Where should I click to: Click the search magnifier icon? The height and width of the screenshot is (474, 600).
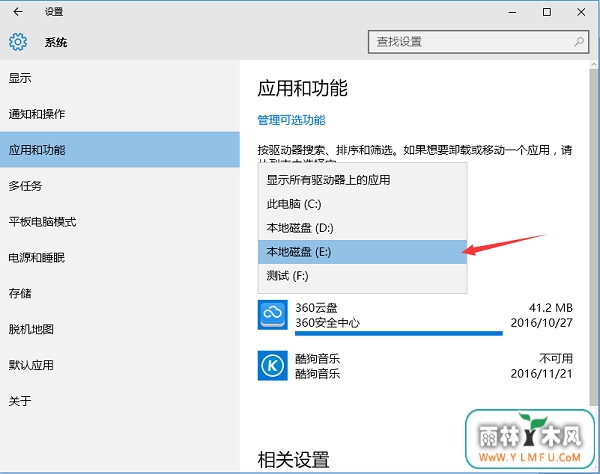click(x=579, y=42)
